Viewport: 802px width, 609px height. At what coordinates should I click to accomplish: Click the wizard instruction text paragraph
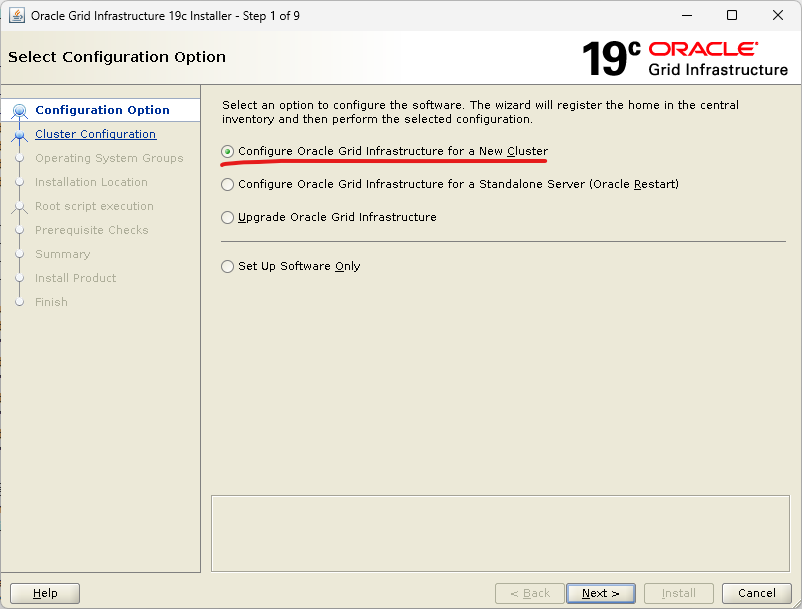tap(480, 112)
